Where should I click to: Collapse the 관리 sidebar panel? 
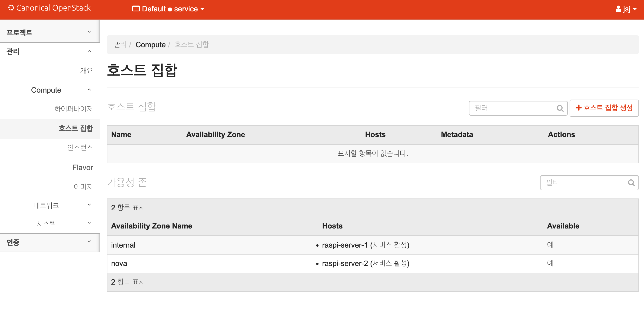click(x=50, y=52)
